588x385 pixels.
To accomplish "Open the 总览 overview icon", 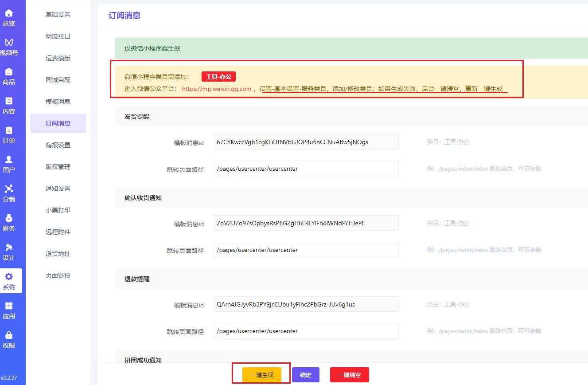I will pos(10,18).
